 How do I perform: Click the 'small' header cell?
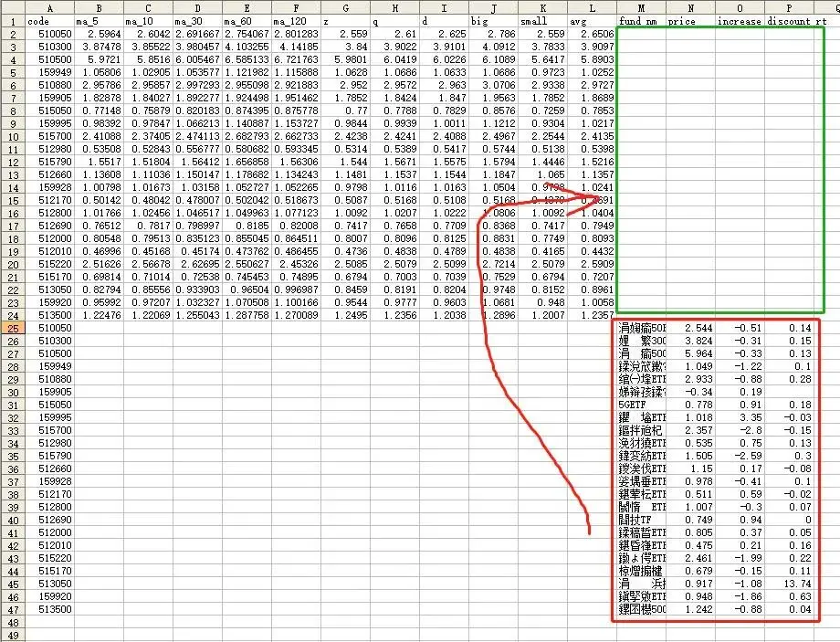point(542,21)
